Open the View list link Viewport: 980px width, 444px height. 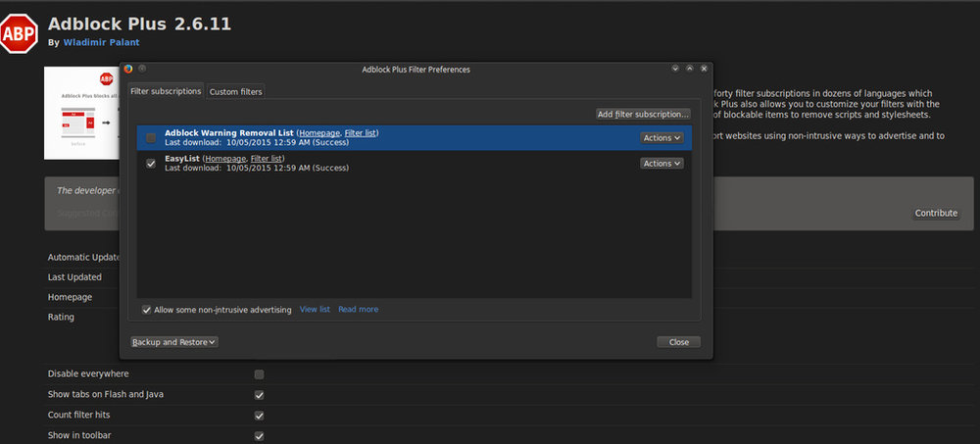point(315,310)
